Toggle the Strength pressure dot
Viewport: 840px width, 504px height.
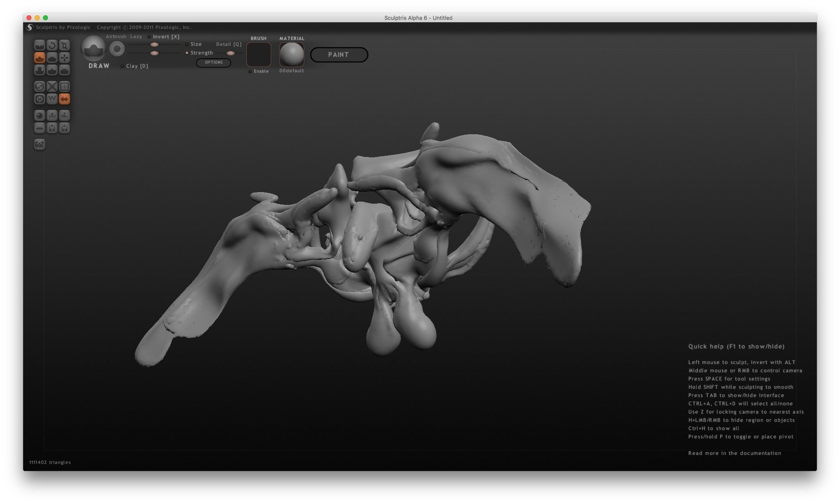pos(187,53)
